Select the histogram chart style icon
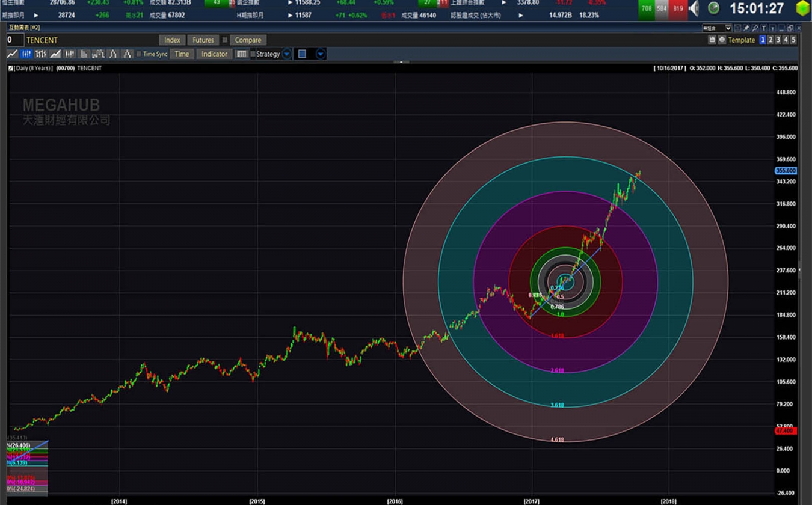 point(84,54)
